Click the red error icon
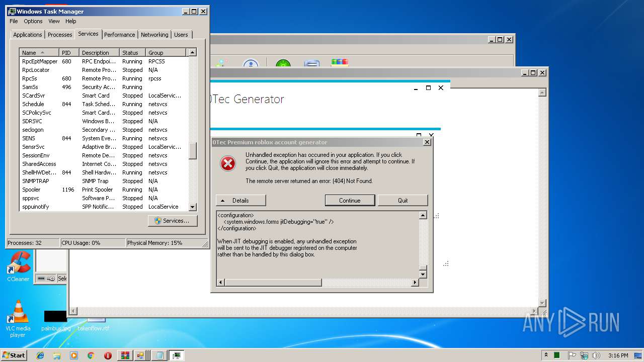This screenshot has width=644, height=362. 228,163
